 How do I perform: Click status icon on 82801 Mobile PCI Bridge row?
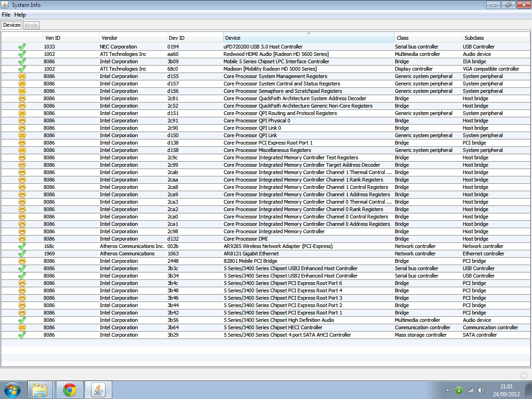pyautogui.click(x=22, y=261)
